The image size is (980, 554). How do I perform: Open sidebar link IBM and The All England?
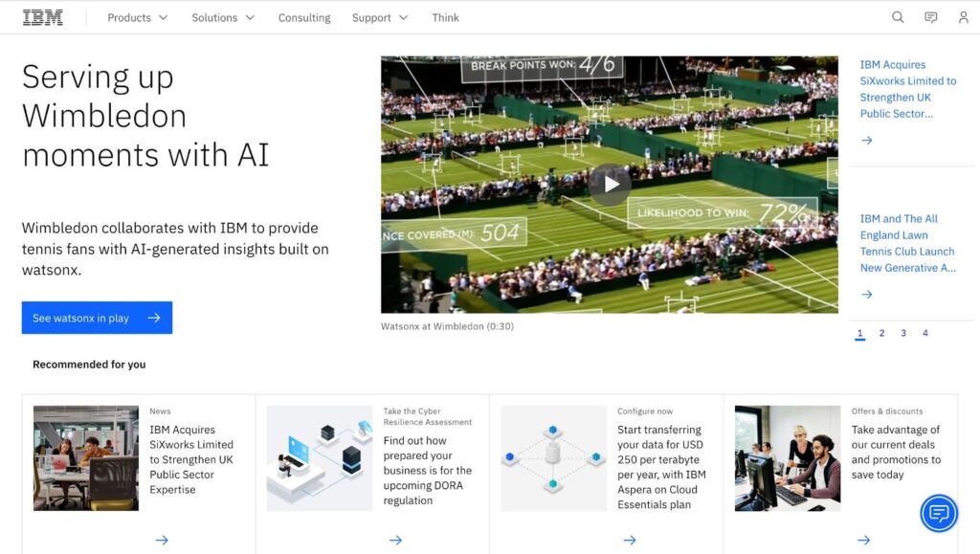(x=908, y=244)
